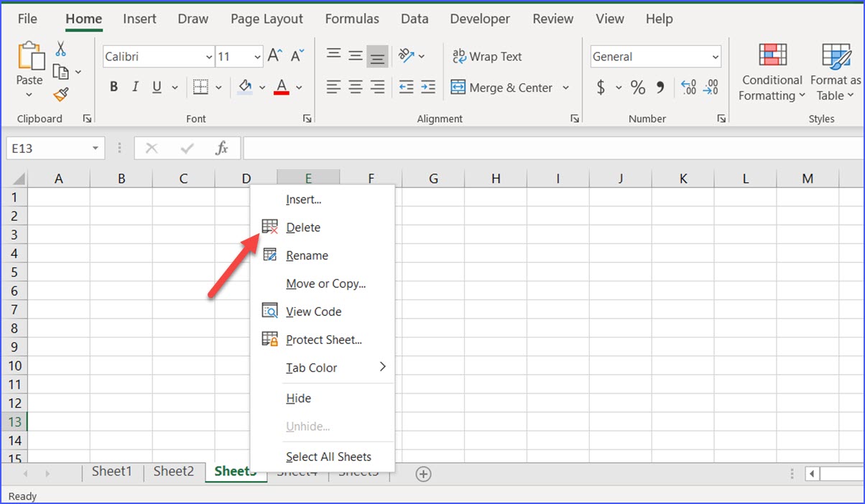Click the Orientation text-angle icon
865x504 pixels.
coord(407,56)
